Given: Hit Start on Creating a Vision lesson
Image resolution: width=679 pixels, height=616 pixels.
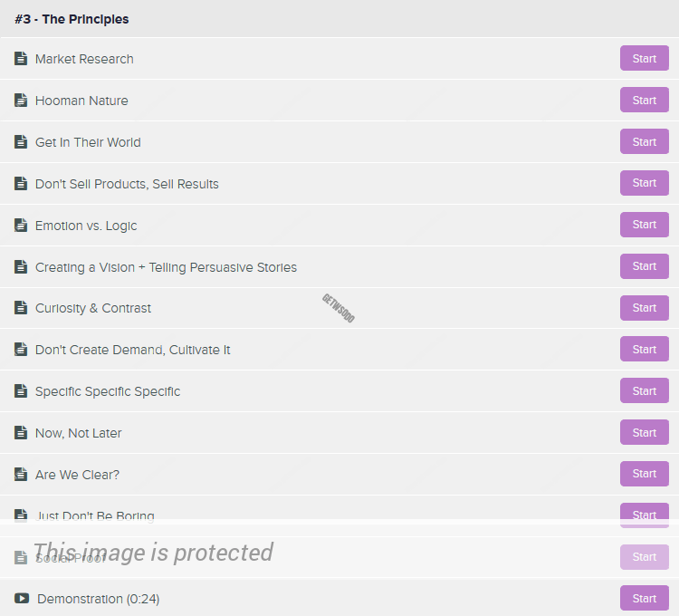Looking at the screenshot, I should coord(644,266).
